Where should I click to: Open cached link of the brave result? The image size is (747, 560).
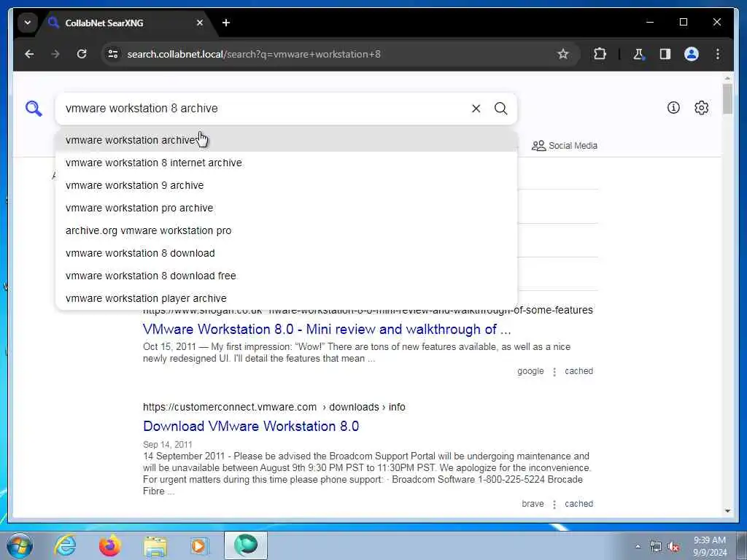578,504
